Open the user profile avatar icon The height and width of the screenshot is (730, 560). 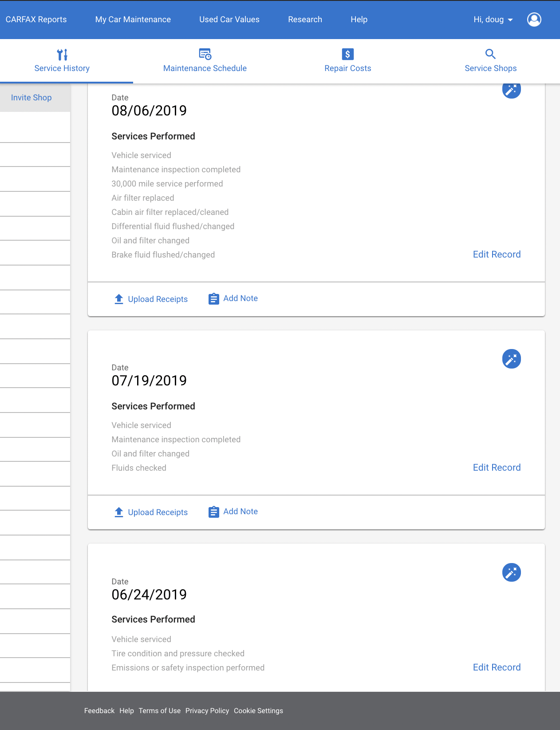[534, 20]
